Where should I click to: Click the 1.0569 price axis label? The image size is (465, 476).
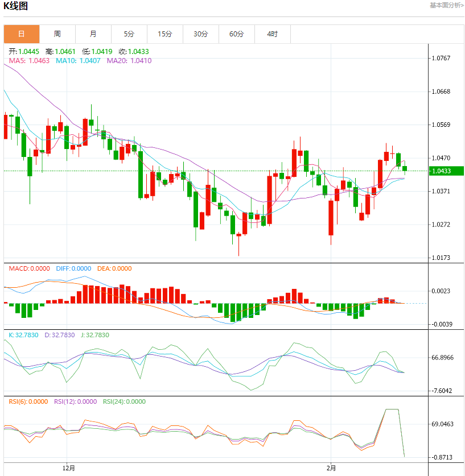(441, 125)
